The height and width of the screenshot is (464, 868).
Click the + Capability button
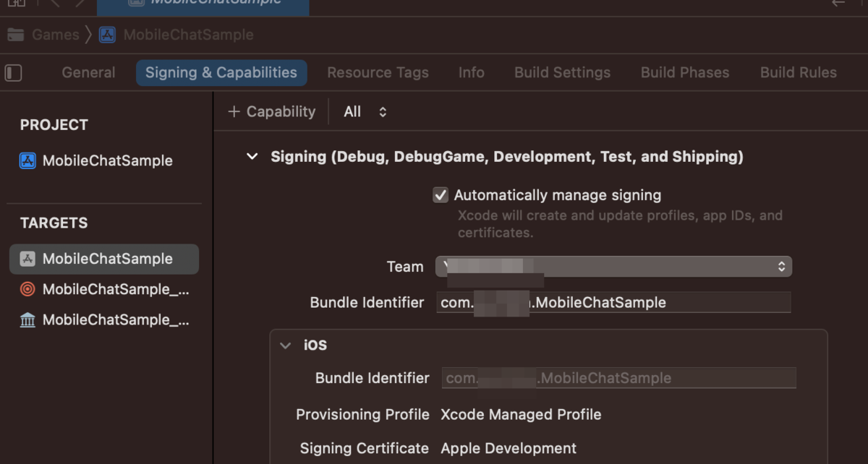[271, 112]
